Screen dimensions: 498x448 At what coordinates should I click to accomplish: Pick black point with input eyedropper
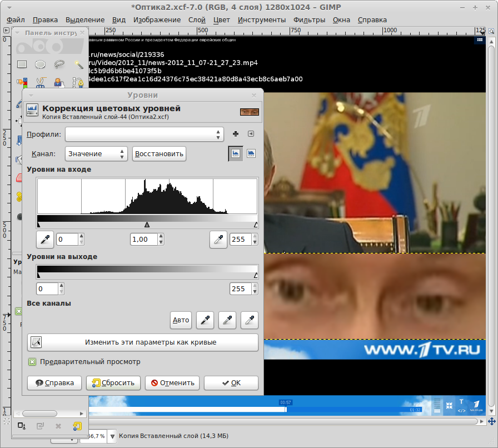click(x=44, y=240)
